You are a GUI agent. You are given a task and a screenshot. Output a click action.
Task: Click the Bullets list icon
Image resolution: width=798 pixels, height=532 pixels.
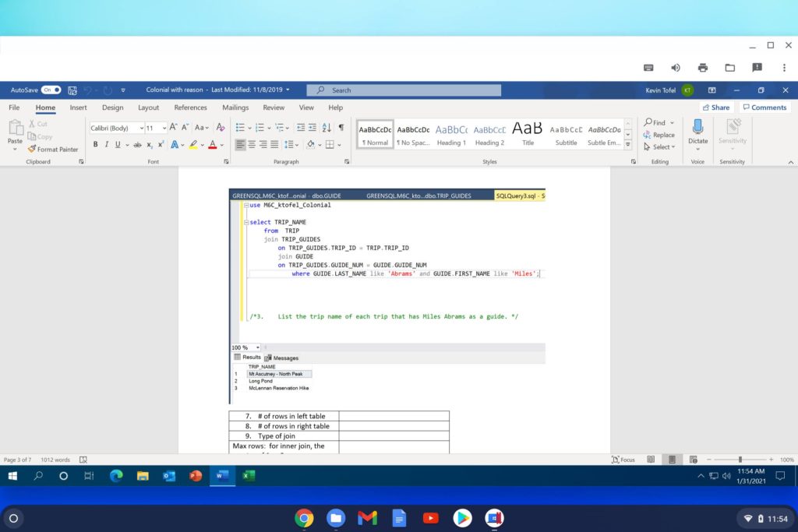(x=240, y=128)
